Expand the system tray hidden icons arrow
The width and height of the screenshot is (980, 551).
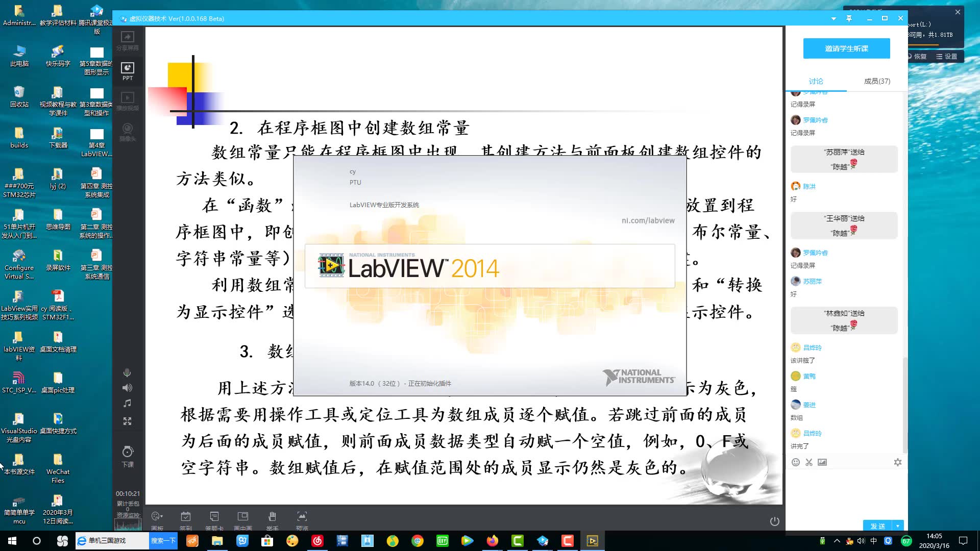837,541
